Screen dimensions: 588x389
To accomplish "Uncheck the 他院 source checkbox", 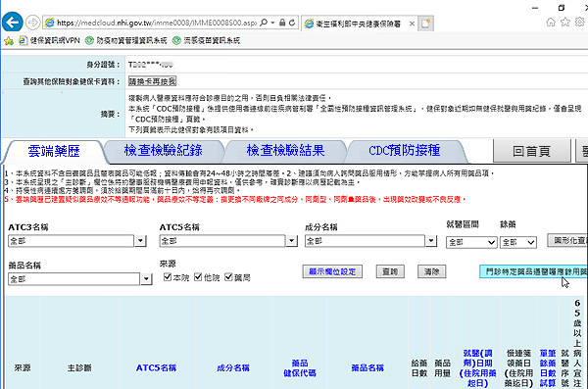I will (198, 277).
